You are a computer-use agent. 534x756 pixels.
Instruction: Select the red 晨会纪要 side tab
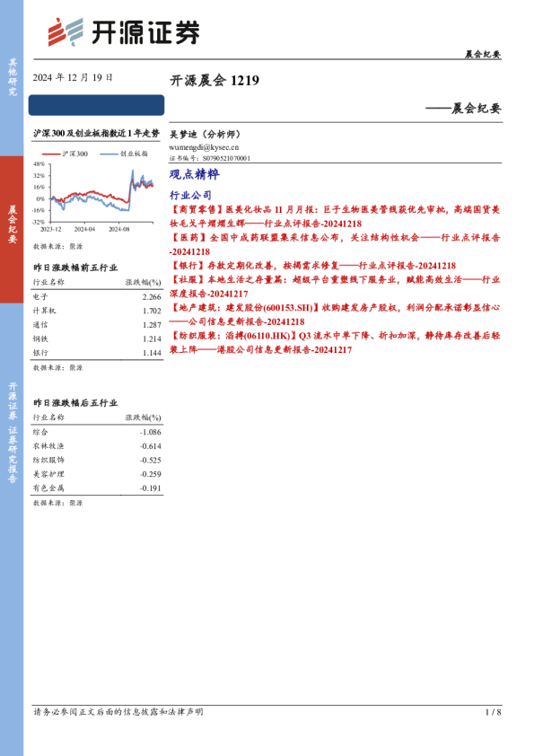point(12,230)
